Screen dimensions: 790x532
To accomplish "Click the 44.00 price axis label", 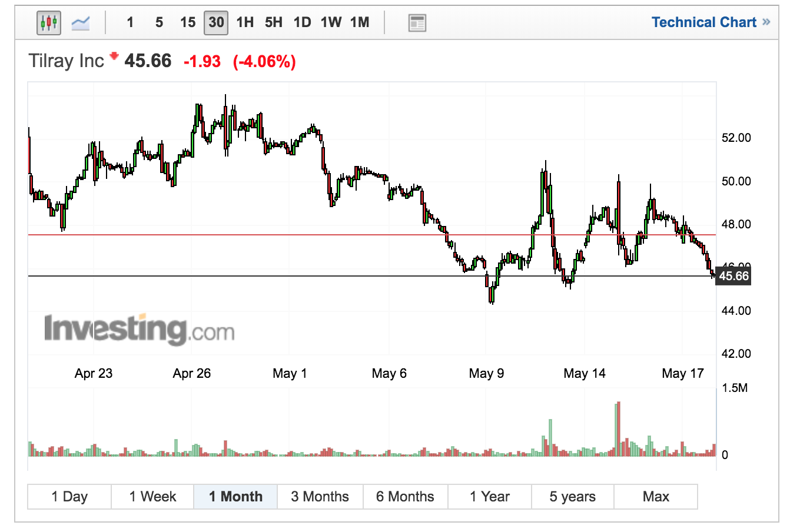I will 736,311.
